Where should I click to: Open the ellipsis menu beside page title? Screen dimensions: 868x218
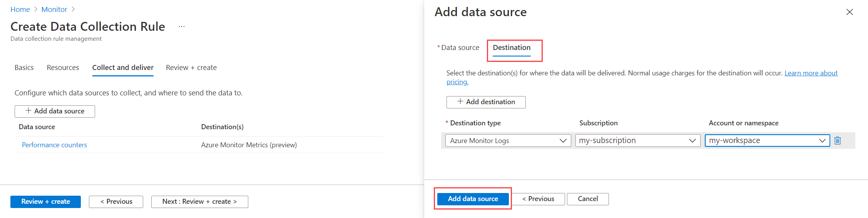click(x=182, y=27)
